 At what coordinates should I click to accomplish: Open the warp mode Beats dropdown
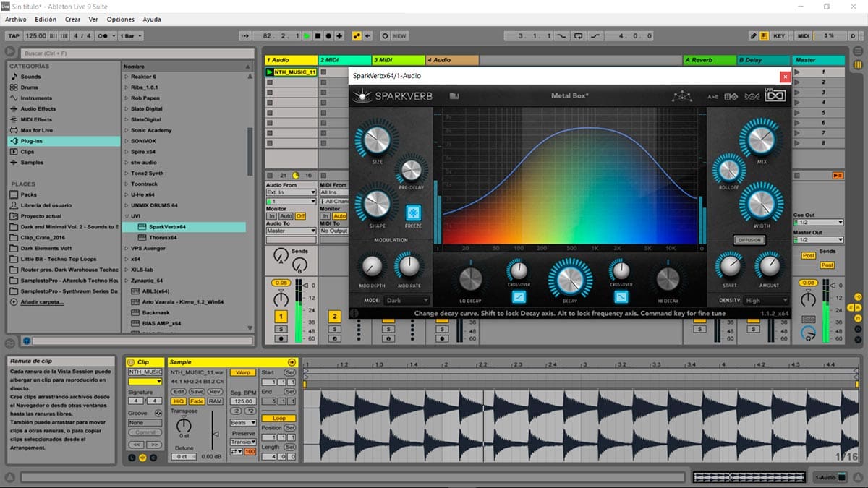point(243,423)
